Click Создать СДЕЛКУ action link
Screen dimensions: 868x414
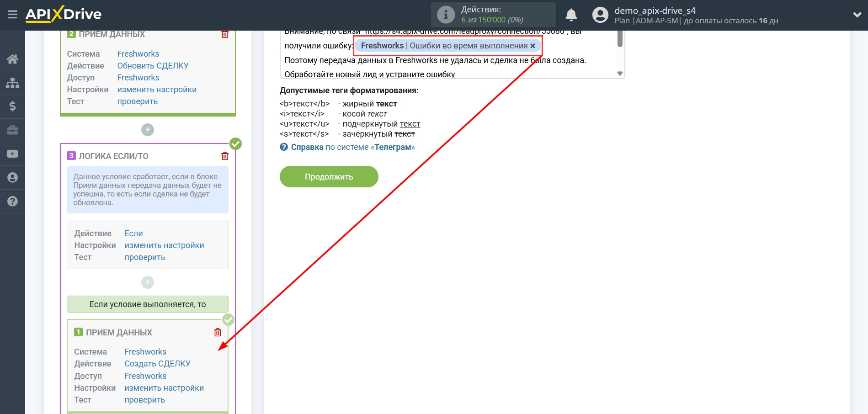[x=157, y=364]
